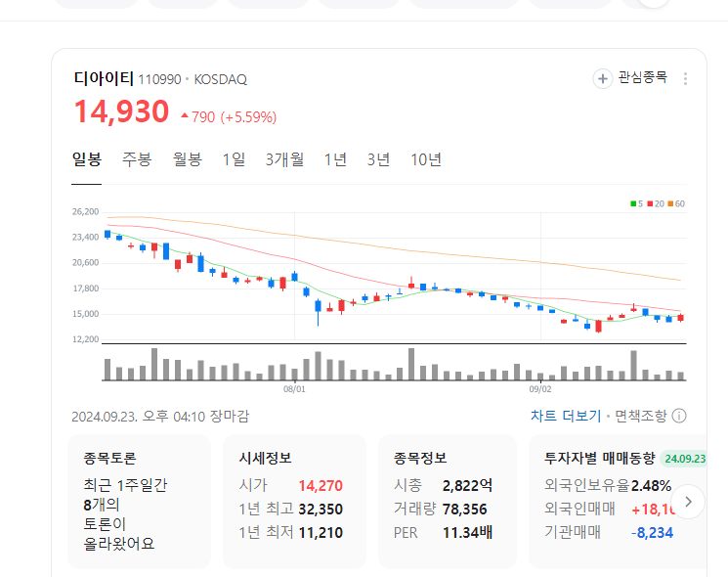Image resolution: width=728 pixels, height=577 pixels.
Task: Click the 15,000 price axis label
Action: pos(85,314)
